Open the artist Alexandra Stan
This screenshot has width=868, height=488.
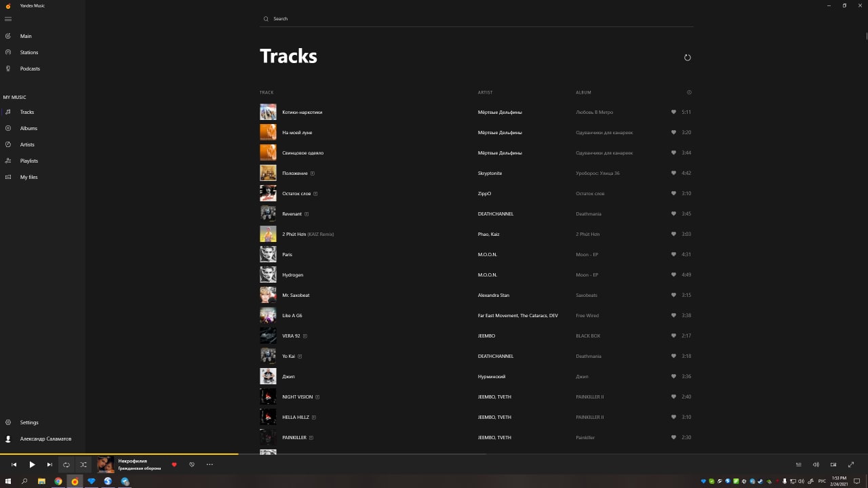pyautogui.click(x=494, y=295)
